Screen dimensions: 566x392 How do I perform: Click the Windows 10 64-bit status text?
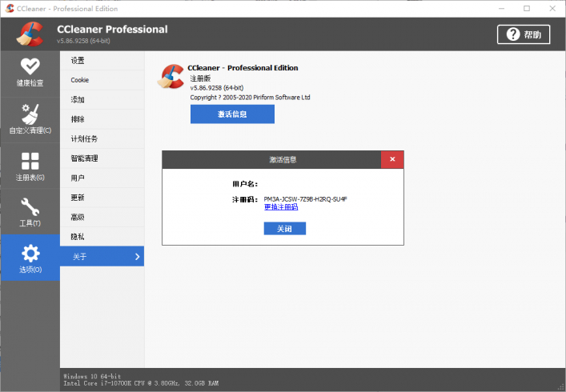click(x=92, y=376)
